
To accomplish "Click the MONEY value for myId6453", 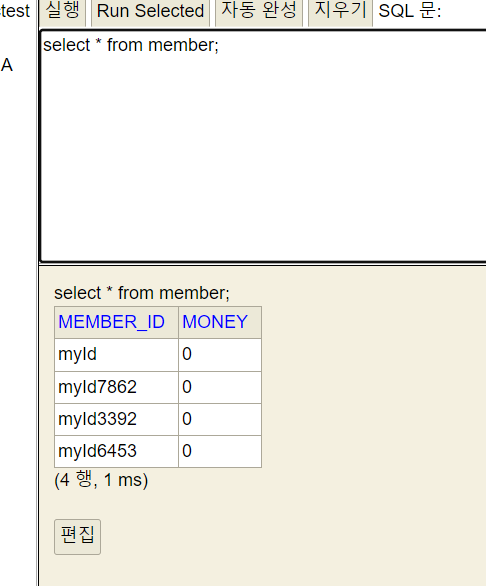I will [x=220, y=451].
